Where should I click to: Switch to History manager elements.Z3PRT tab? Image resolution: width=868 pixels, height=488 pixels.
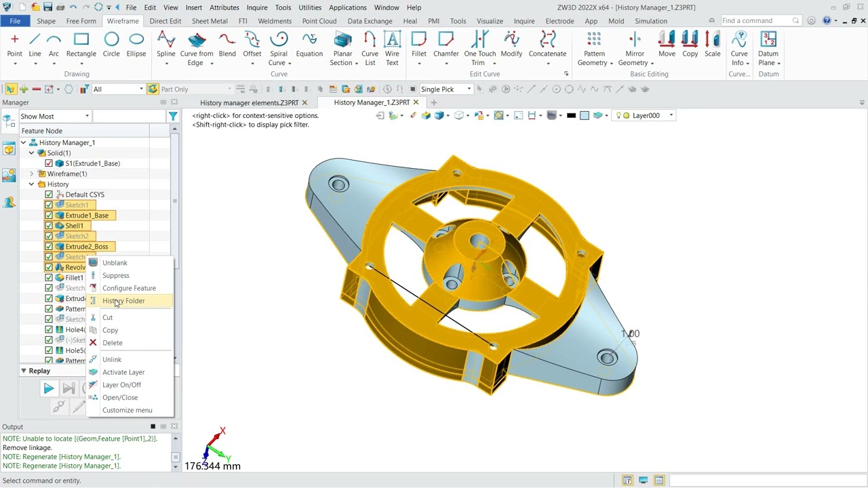[249, 103]
